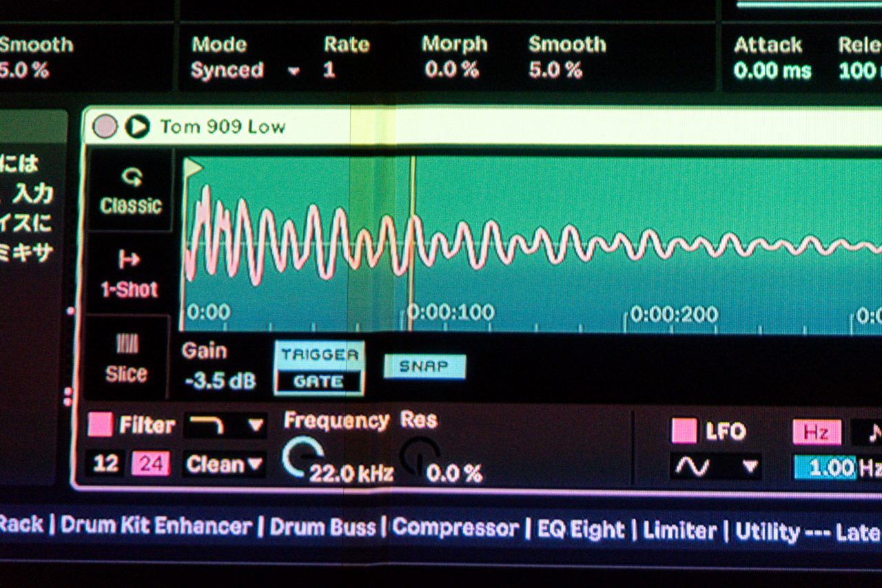This screenshot has height=588, width=882.
Task: Open the filter type shape dropdown
Action: (225, 426)
